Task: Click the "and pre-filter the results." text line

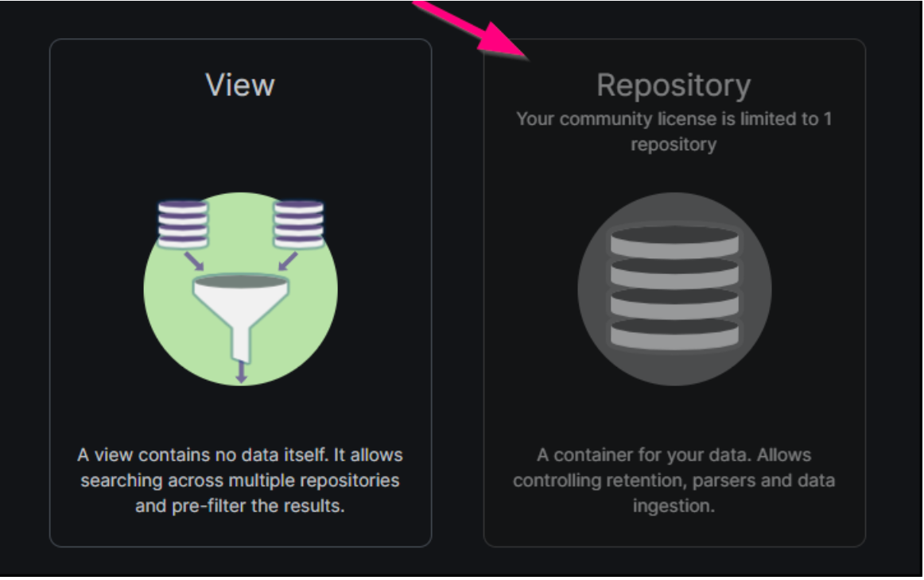Action: point(240,506)
